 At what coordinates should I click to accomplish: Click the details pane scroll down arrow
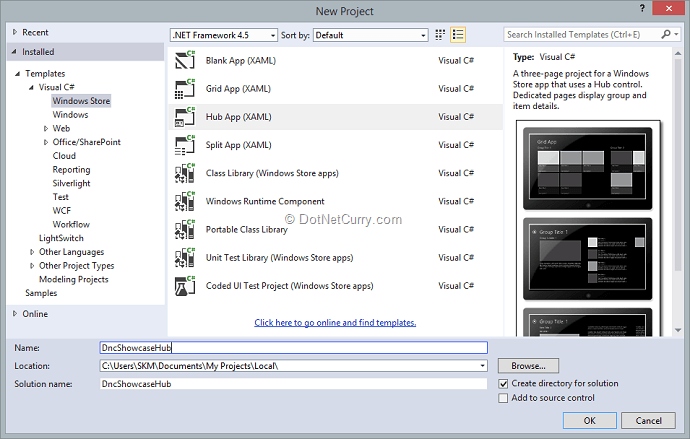coord(678,330)
